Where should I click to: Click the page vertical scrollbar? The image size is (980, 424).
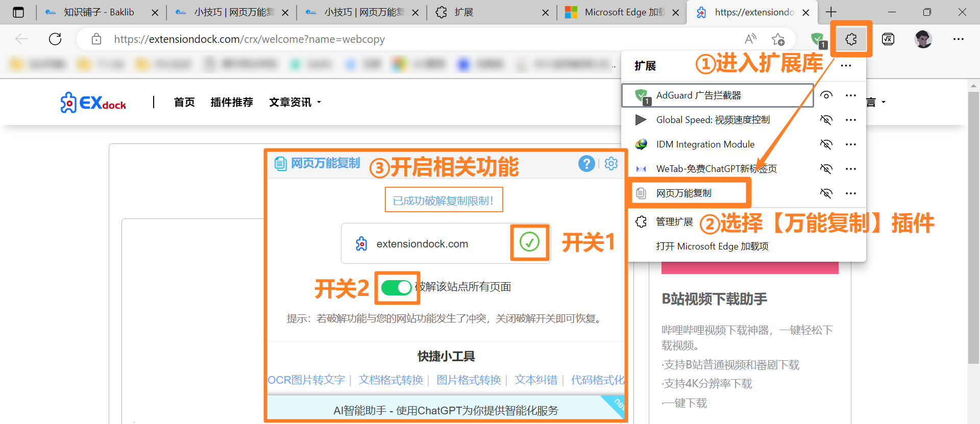click(973, 228)
